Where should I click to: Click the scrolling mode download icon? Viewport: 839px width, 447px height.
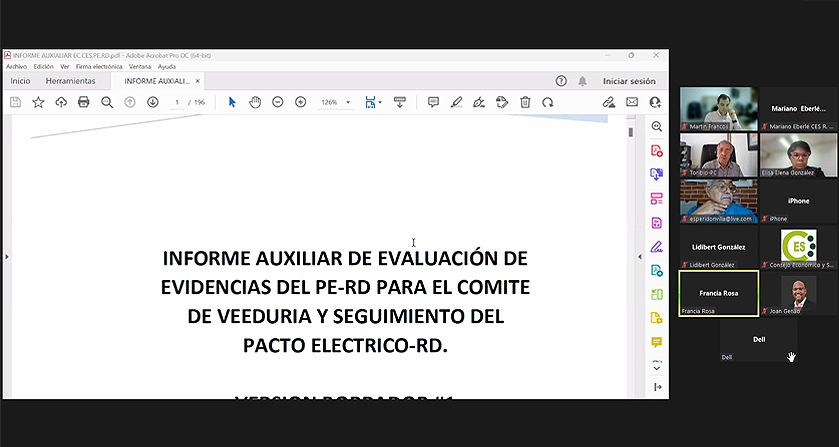pos(400,102)
